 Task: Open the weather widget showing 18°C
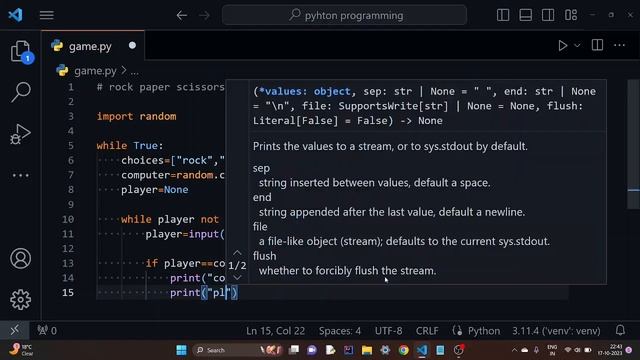pyautogui.click(x=21, y=350)
